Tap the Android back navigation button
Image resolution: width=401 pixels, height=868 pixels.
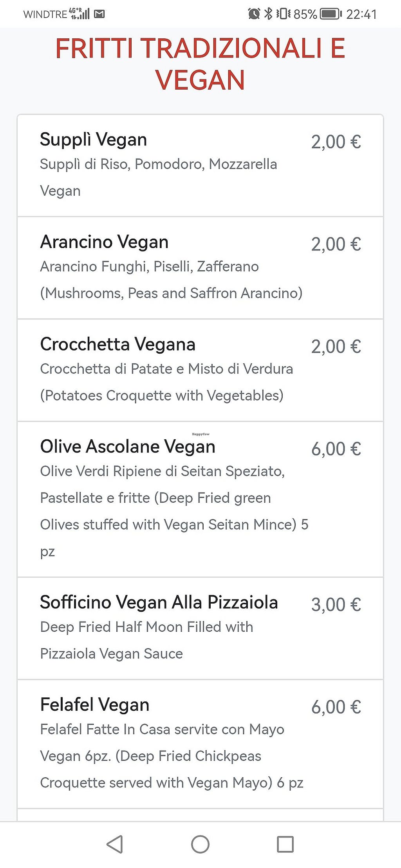[115, 844]
